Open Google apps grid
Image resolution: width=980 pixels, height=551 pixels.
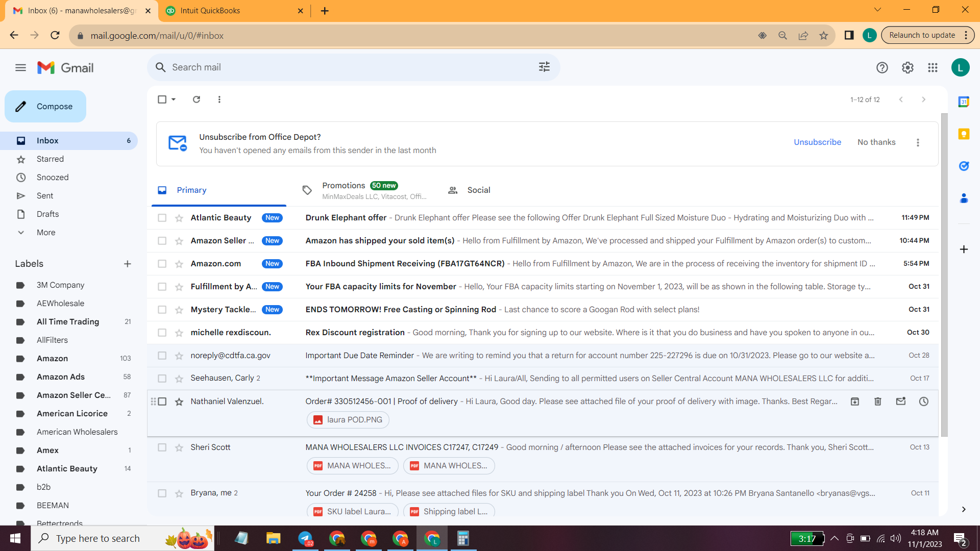coord(933,67)
